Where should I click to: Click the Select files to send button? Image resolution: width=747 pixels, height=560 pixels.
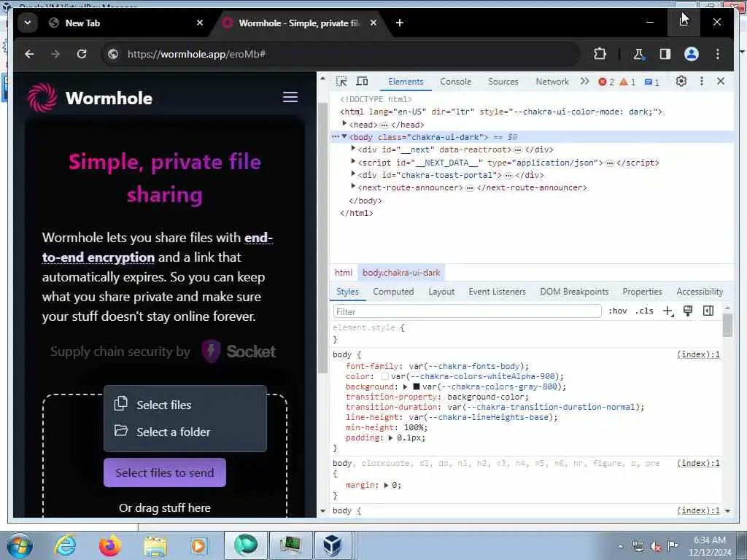165,472
